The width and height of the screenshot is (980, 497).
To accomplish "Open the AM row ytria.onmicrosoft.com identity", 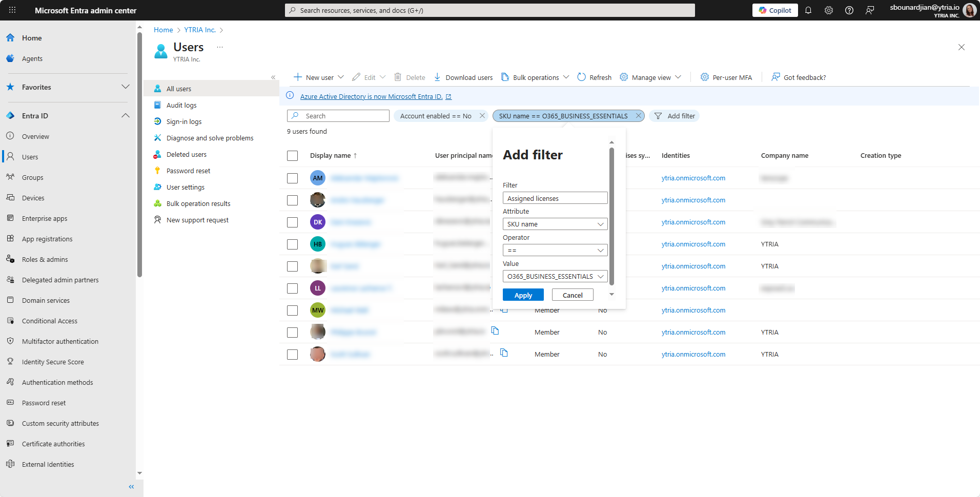I will 693,178.
